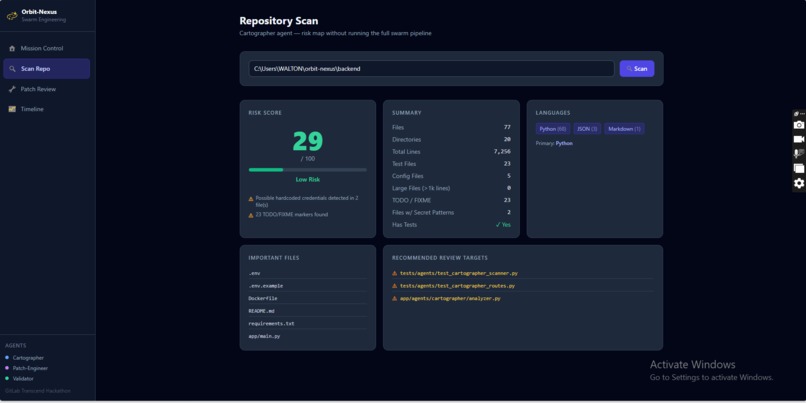The image size is (806, 403).
Task: Click the Directories count 20
Action: coord(507,139)
